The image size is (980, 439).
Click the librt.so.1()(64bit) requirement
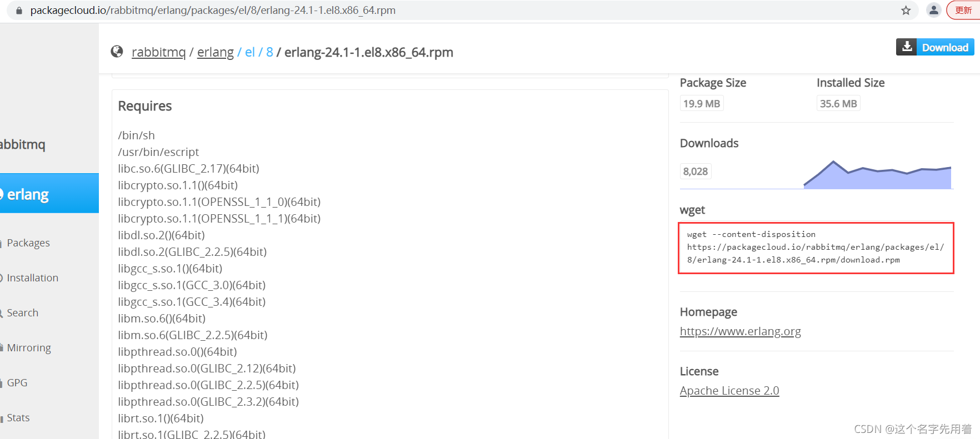(161, 418)
